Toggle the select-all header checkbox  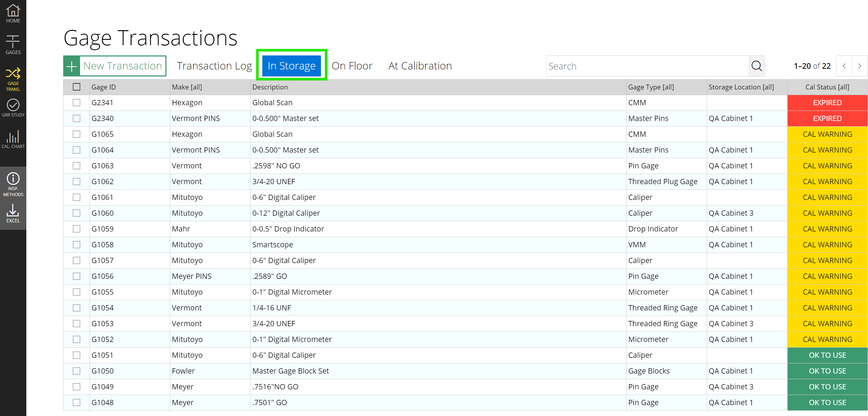[x=77, y=87]
